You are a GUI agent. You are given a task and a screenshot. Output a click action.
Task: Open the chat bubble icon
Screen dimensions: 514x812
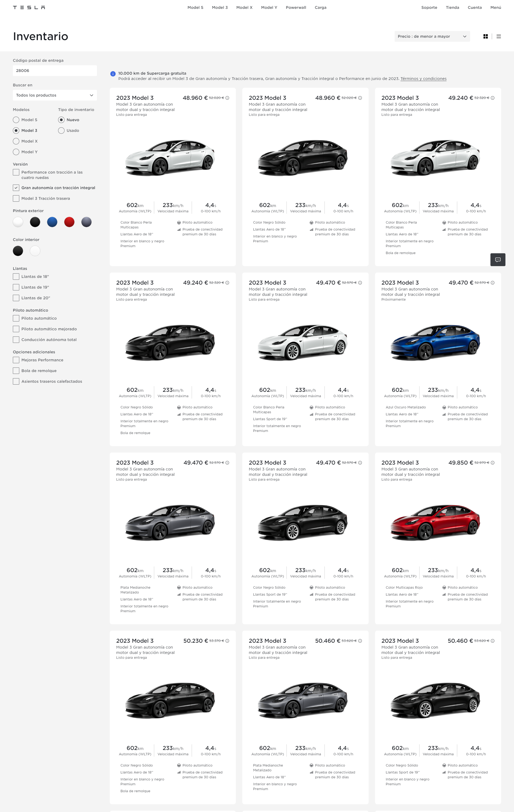[497, 260]
